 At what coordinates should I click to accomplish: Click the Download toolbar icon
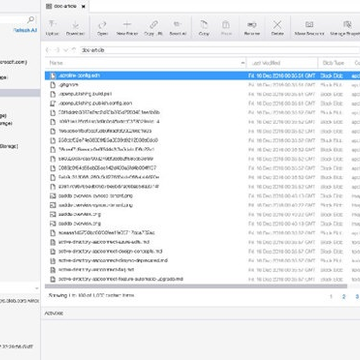tap(75, 25)
